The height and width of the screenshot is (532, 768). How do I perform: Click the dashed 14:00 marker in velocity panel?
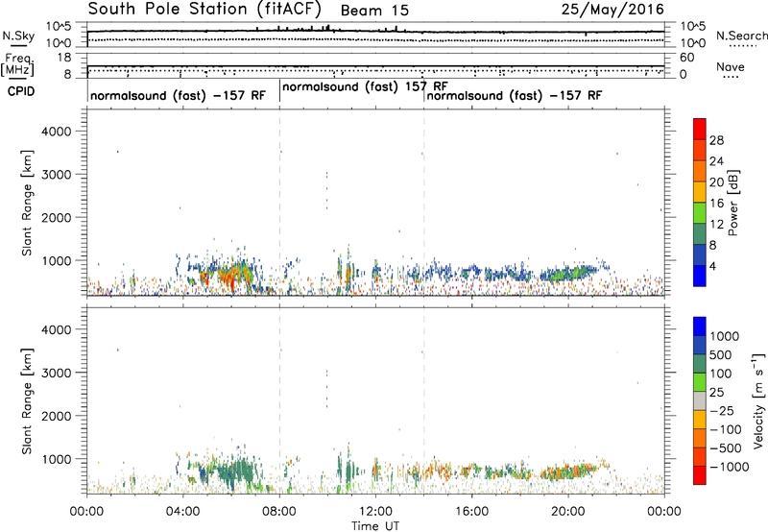tap(423, 400)
